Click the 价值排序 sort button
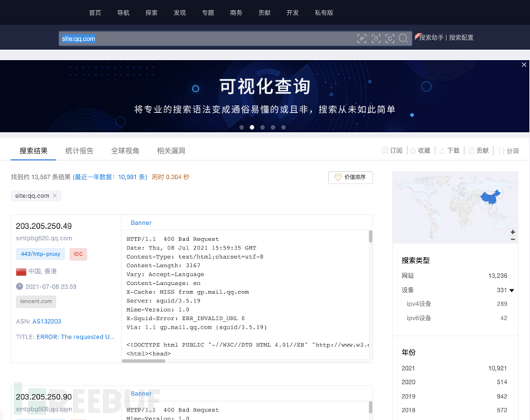 (x=350, y=177)
